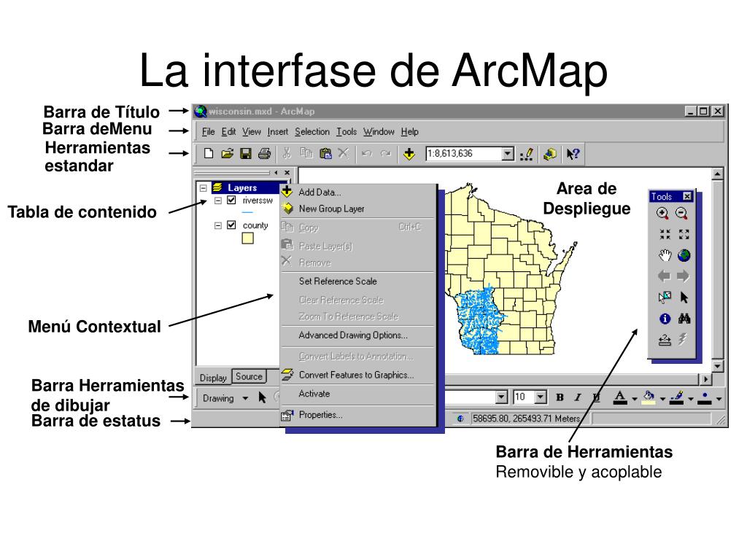Click the Redo arrow icon
The height and width of the screenshot is (560, 747).
point(385,153)
